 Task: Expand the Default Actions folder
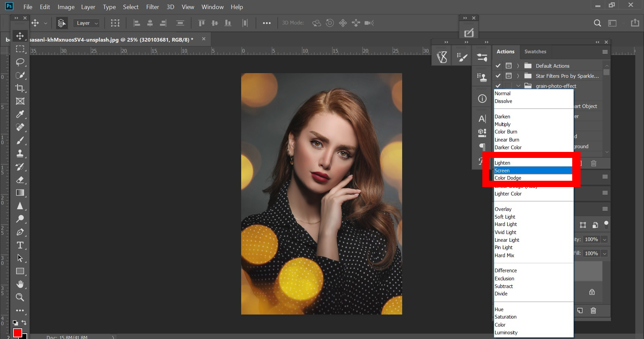(518, 66)
